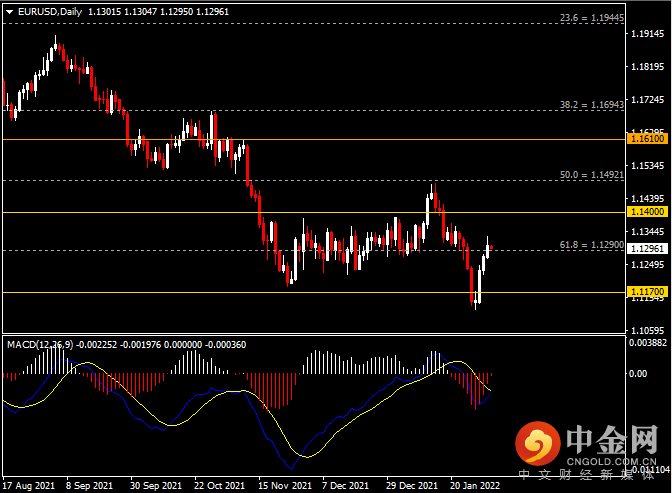Click the 17 Aug 2021 date marker
Viewport: 672px width, 493px height.
[x=29, y=485]
